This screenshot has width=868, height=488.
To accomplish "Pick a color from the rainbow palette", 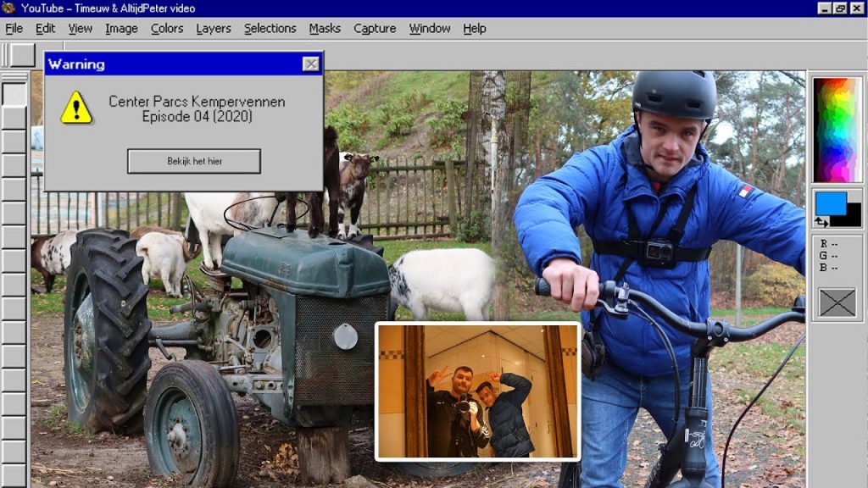I will coord(837,129).
